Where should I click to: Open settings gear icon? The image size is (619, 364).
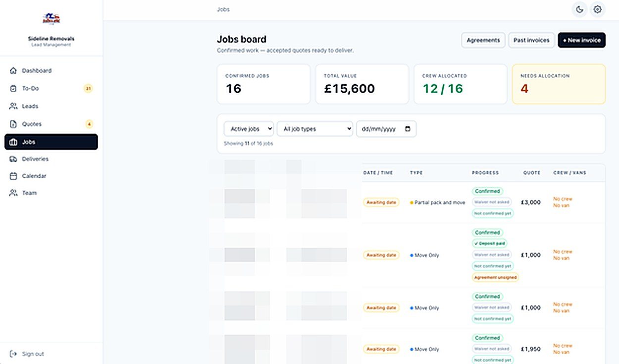click(x=598, y=9)
